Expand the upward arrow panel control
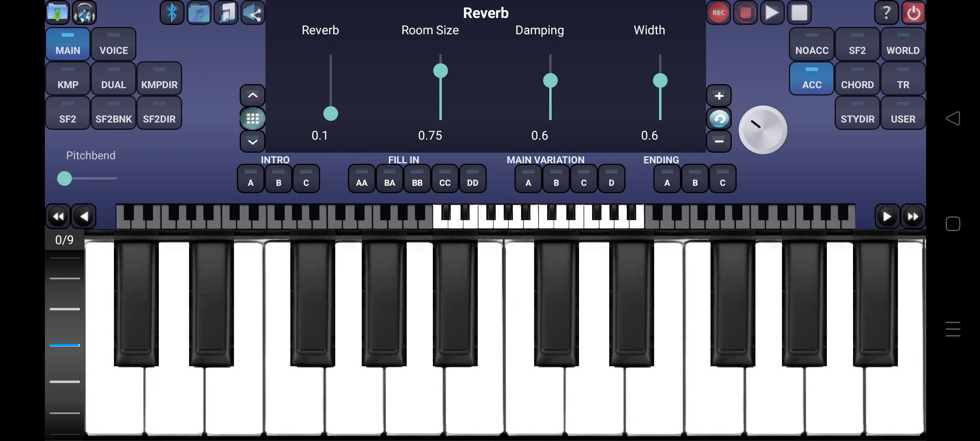The width and height of the screenshot is (980, 441). (x=252, y=95)
